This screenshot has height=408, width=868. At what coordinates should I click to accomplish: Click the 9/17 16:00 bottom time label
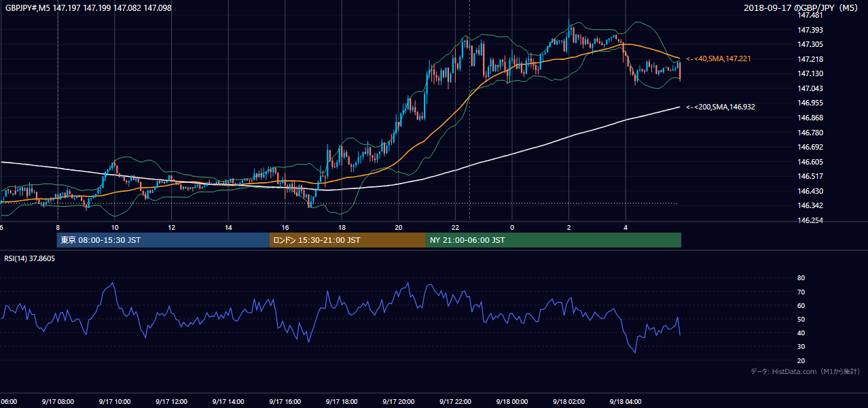coord(285,402)
